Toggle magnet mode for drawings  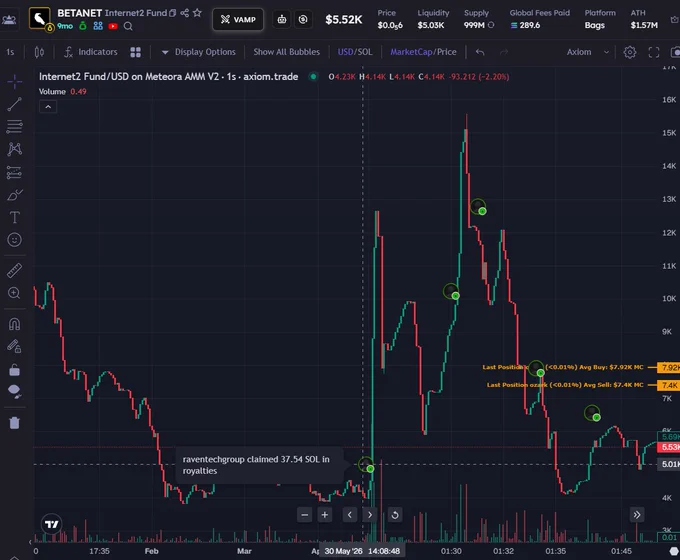click(14, 324)
